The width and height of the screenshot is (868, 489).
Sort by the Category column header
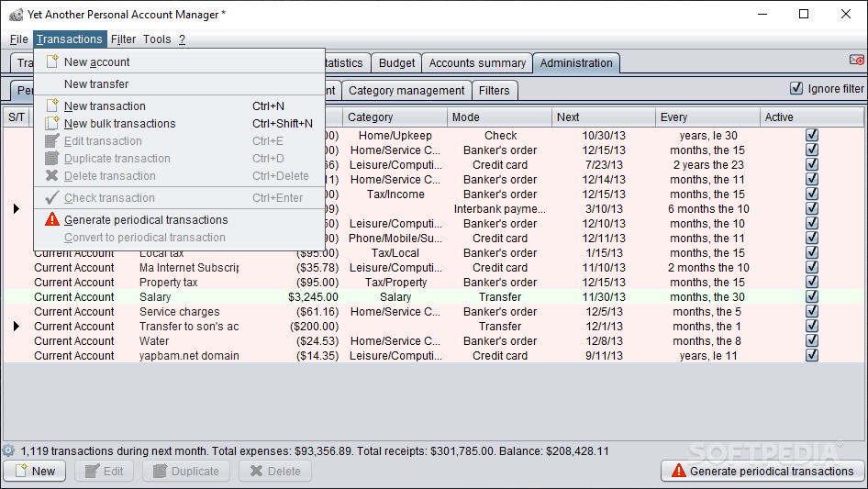point(395,117)
